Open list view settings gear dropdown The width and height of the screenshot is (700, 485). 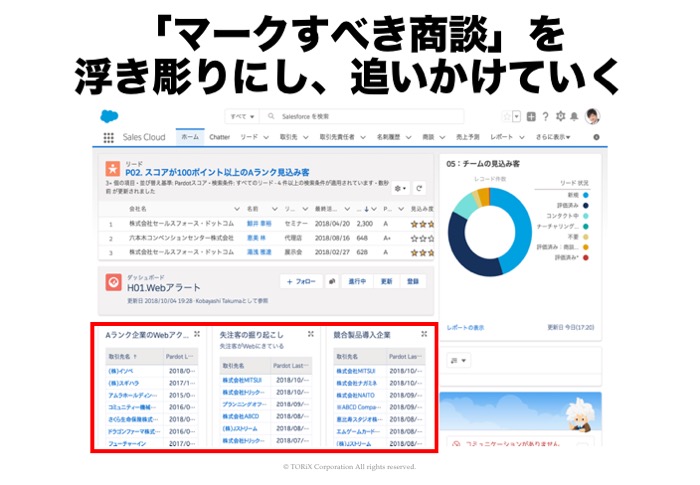coord(401,188)
